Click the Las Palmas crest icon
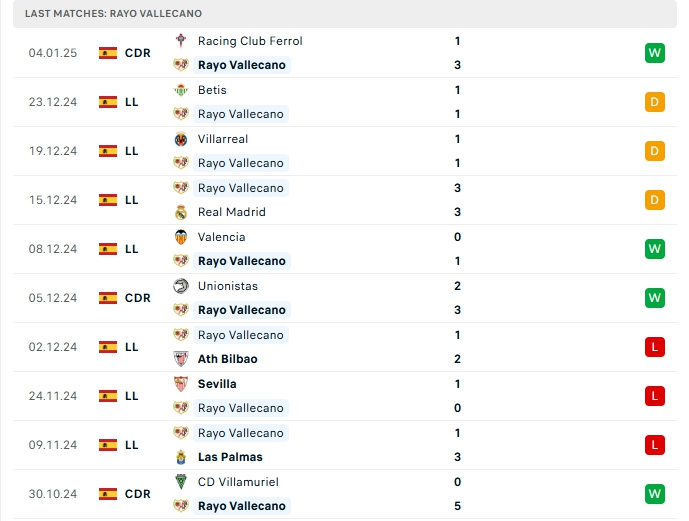 click(181, 457)
